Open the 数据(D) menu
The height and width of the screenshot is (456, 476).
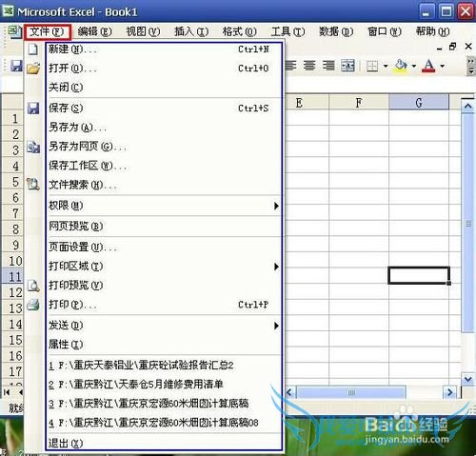(336, 31)
